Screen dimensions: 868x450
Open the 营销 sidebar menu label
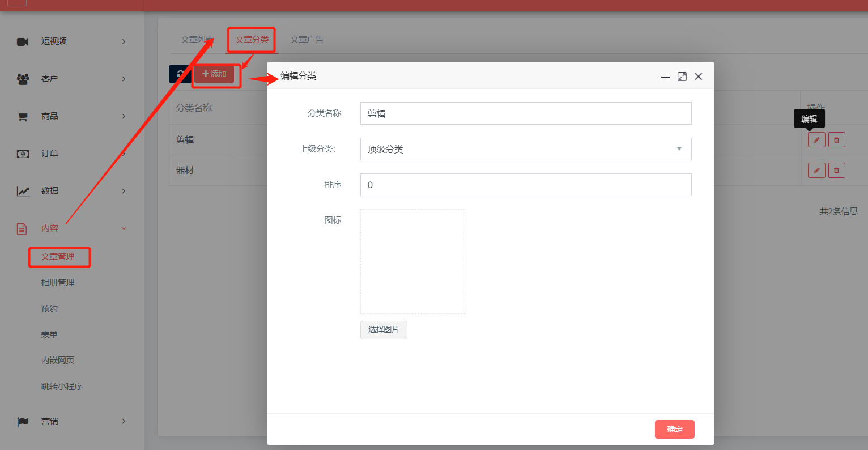click(50, 422)
